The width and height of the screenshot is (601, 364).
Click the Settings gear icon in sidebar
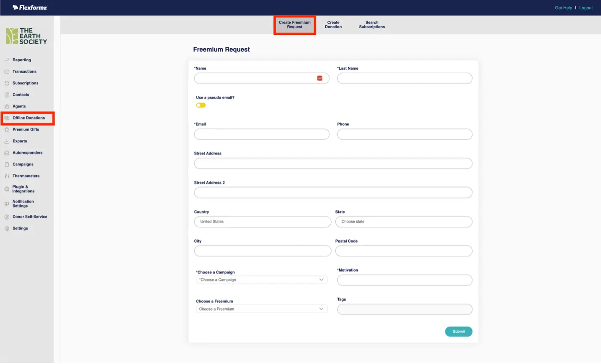[7, 229]
